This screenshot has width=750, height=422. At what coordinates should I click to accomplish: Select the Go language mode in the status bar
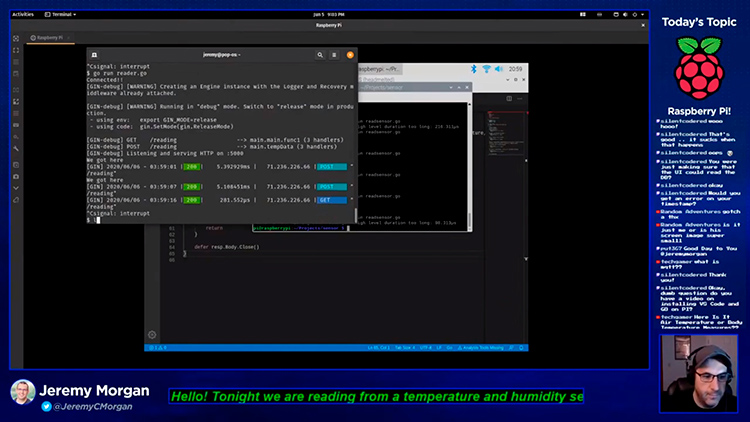coord(450,348)
